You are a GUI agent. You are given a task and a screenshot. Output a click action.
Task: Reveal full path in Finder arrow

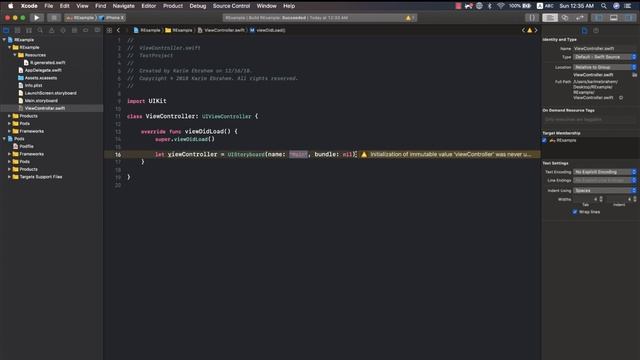tap(621, 98)
